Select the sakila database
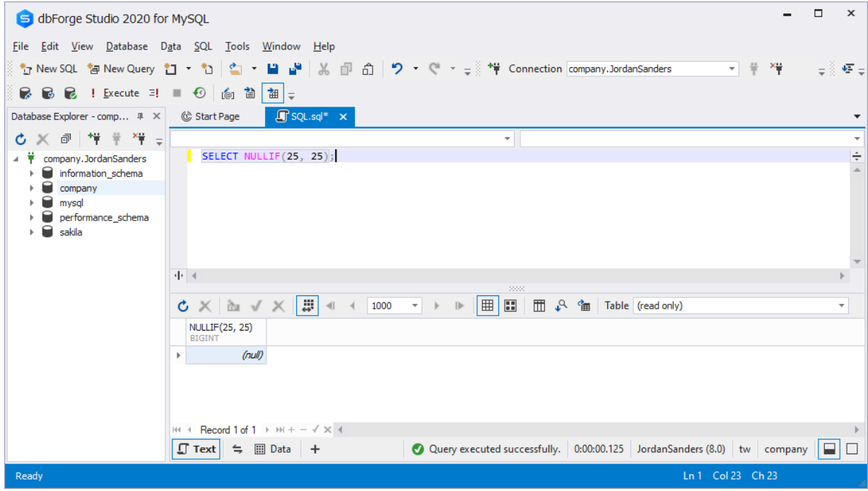 pos(71,232)
